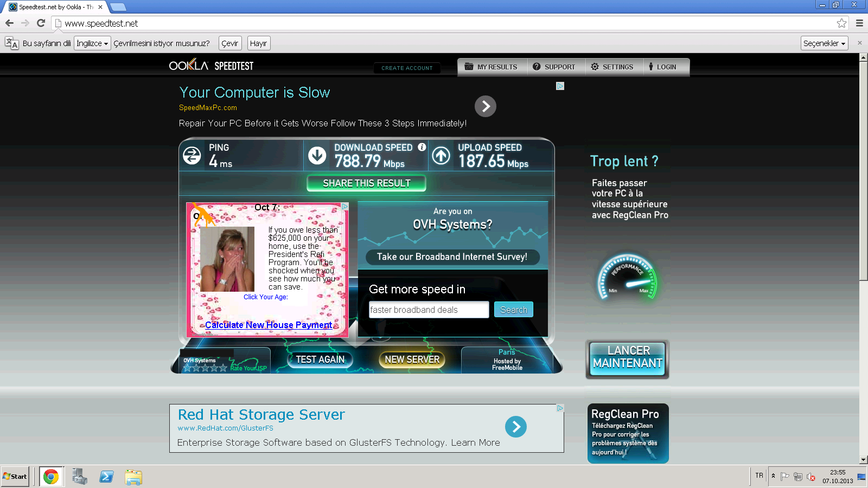Click the faster broadband deals input field
The height and width of the screenshot is (488, 868).
429,310
